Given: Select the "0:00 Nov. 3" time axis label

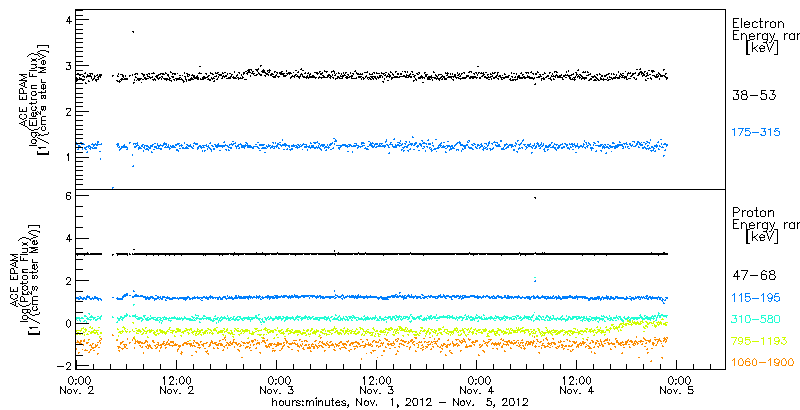Looking at the screenshot, I should (x=276, y=386).
